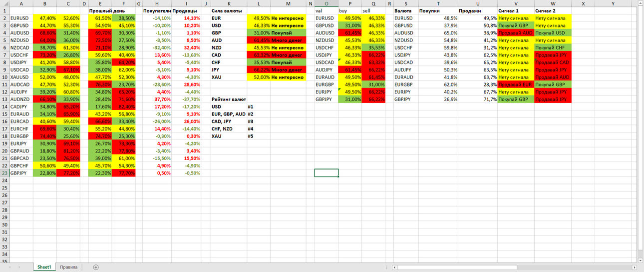This screenshot has width=644, height=272.
Task: Click the EURCHF cell
Action: pyautogui.click(x=21, y=129)
